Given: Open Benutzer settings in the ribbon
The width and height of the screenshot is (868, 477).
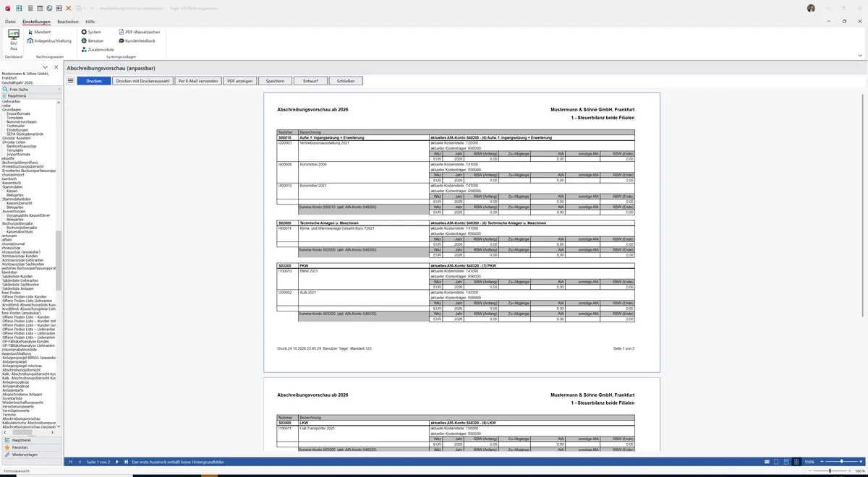Looking at the screenshot, I should 93,41.
